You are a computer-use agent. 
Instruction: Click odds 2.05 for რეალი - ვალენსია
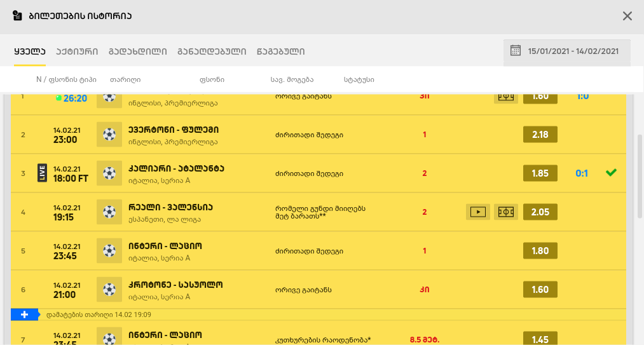point(540,212)
